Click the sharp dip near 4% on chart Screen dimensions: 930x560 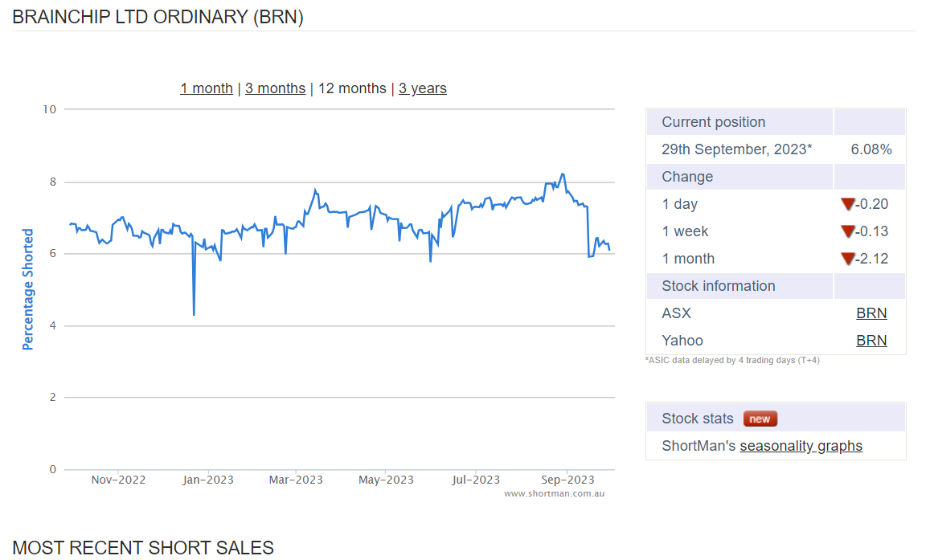[194, 313]
